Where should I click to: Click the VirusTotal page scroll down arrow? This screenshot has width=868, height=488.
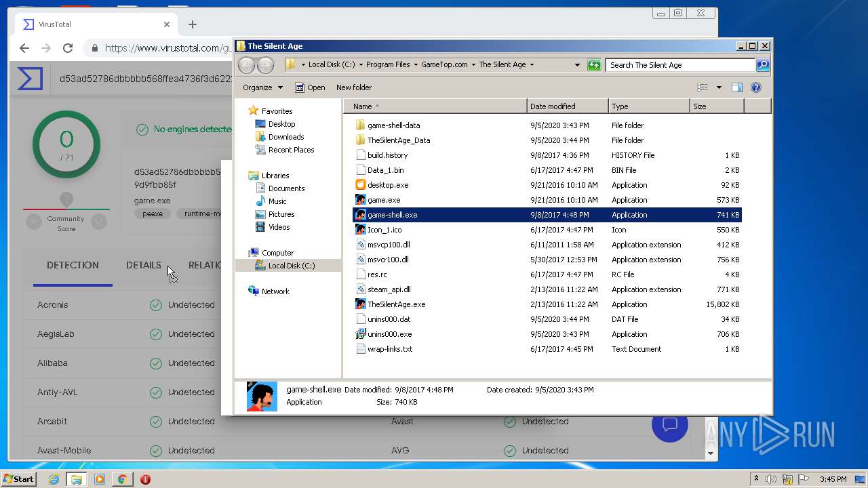(711, 453)
